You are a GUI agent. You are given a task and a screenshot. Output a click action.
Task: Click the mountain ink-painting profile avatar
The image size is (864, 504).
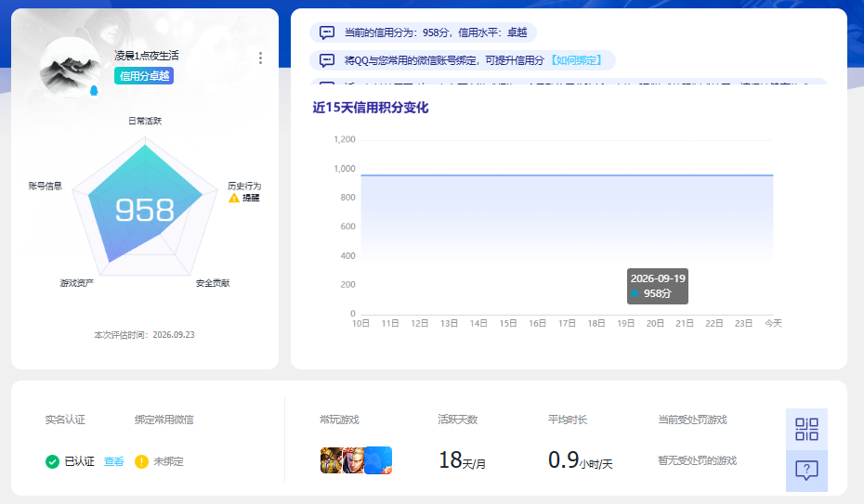coord(70,68)
